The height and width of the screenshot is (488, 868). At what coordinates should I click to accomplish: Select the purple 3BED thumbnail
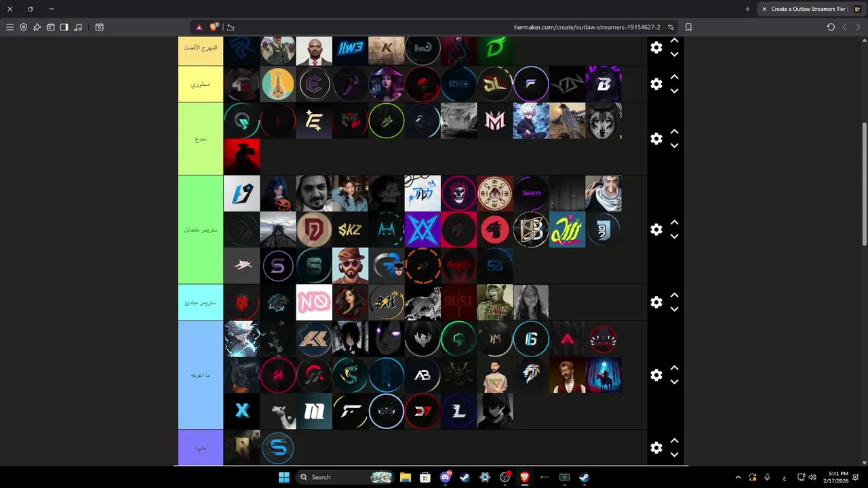pos(531,193)
